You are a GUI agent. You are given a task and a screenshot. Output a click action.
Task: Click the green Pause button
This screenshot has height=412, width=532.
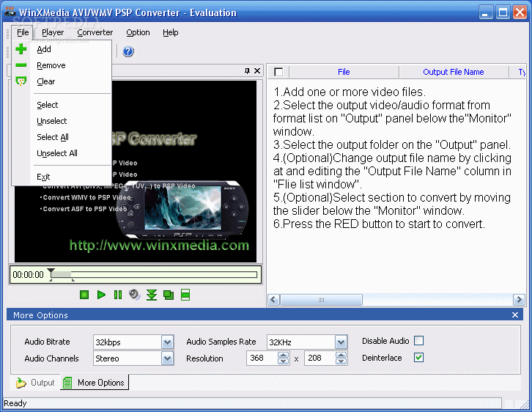coord(118,295)
